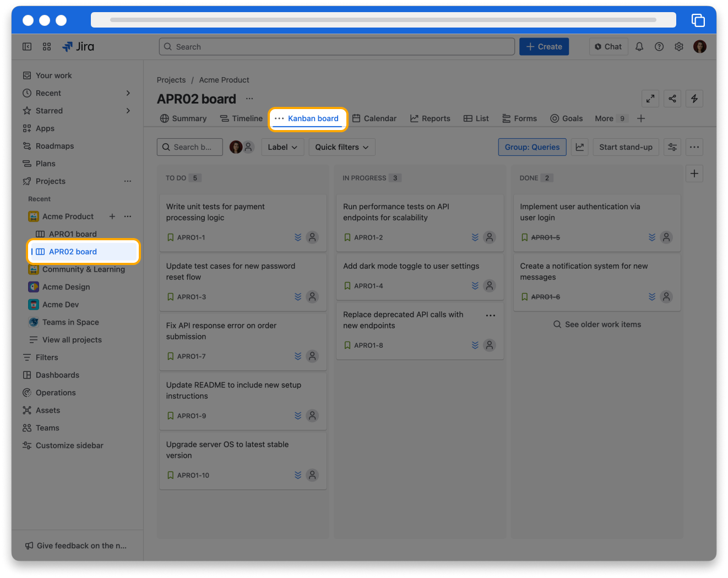Screen dimensions: 728x578
Task: Open the Reports tab
Action: [x=430, y=118]
